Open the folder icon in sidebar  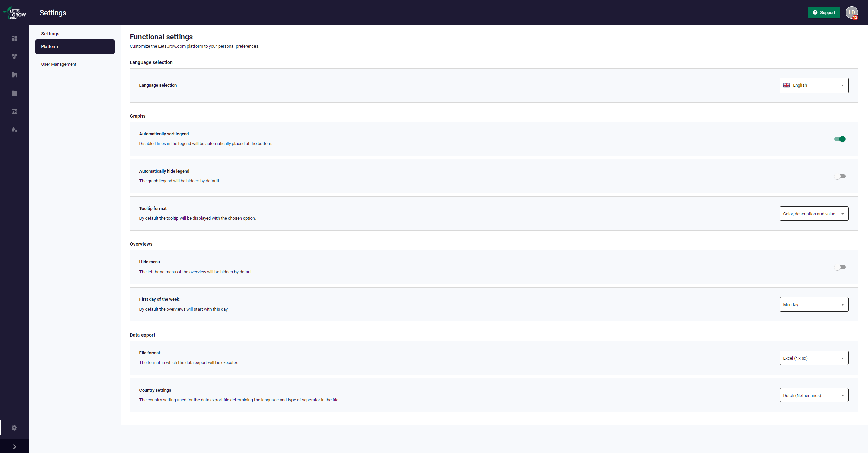coord(14,93)
